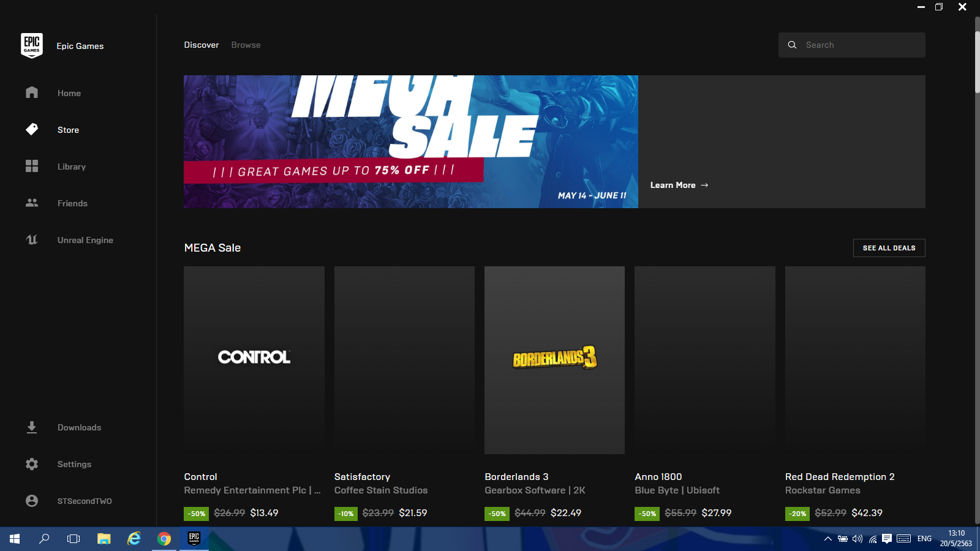Open the Settings gear icon
The width and height of the screenshot is (980, 551).
click(32, 464)
